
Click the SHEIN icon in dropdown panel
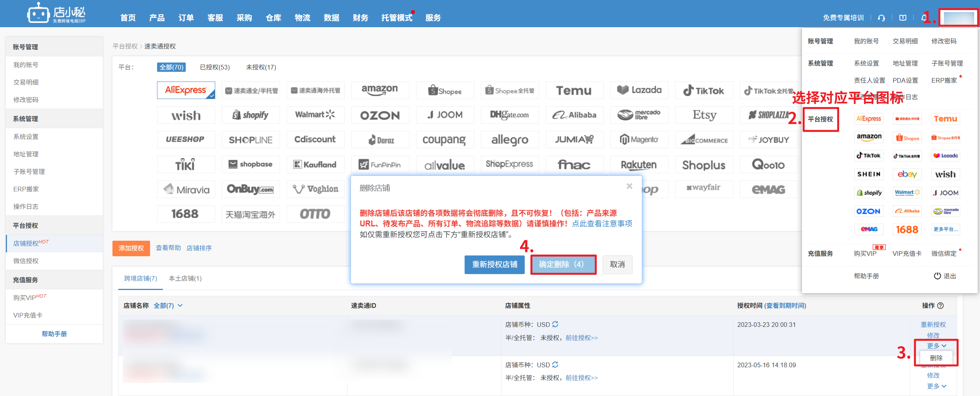pyautogui.click(x=869, y=174)
